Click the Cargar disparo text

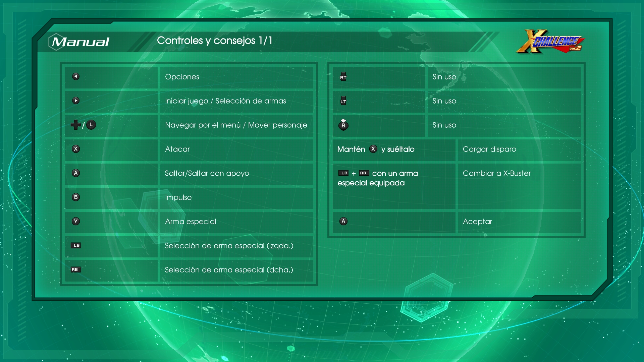[489, 149]
